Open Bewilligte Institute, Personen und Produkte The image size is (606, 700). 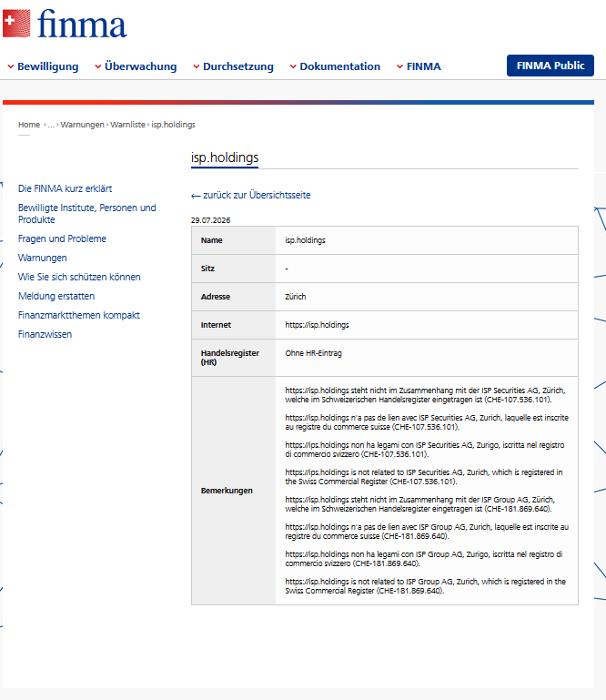pos(87,213)
